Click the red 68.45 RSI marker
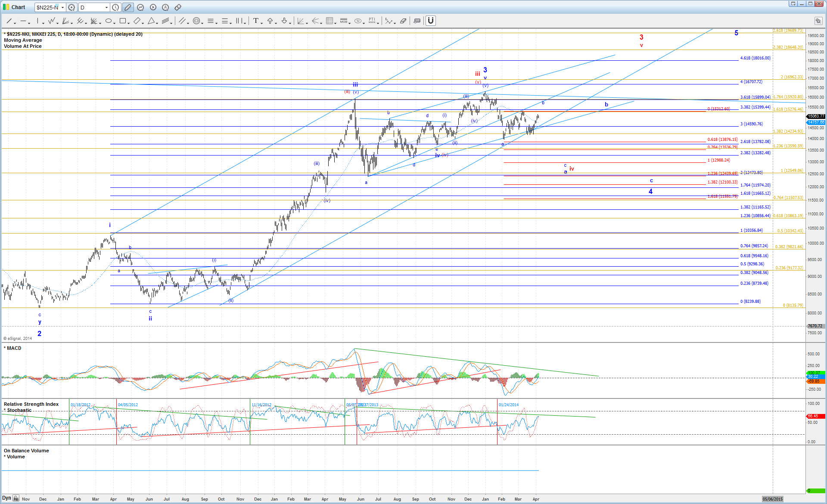The width and height of the screenshot is (827, 504). click(x=816, y=416)
